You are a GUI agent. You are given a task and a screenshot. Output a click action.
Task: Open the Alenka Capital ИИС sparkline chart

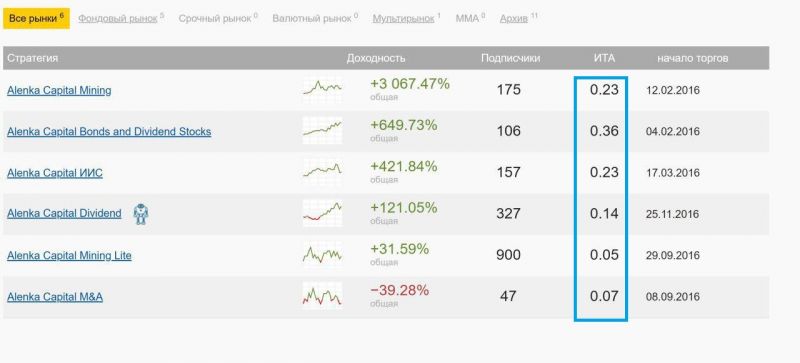[322, 172]
